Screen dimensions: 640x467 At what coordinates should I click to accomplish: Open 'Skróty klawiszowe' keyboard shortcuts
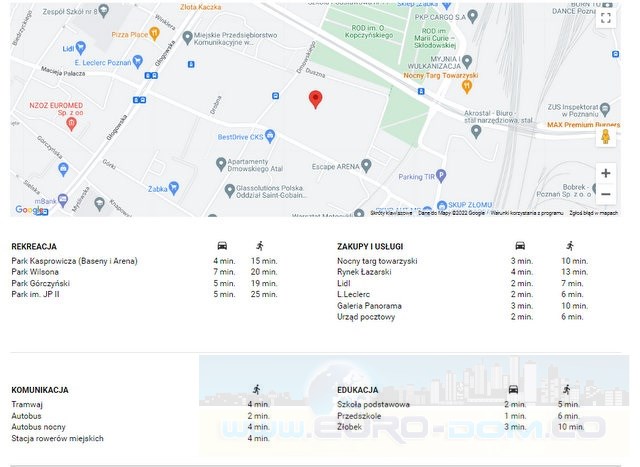click(x=391, y=213)
